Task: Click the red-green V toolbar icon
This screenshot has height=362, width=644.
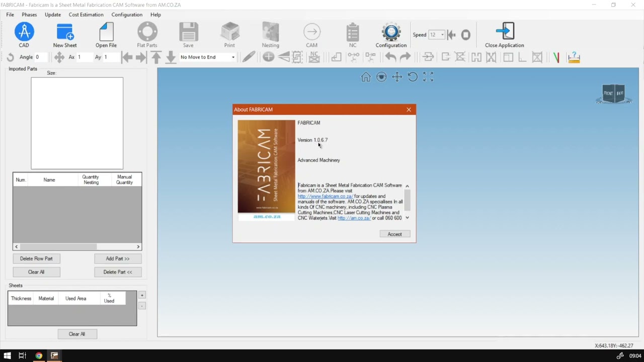Action: [x=556, y=57]
